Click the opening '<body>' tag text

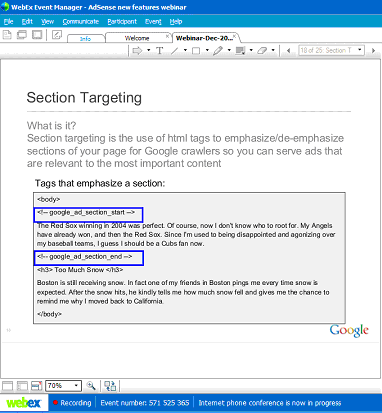(49, 199)
